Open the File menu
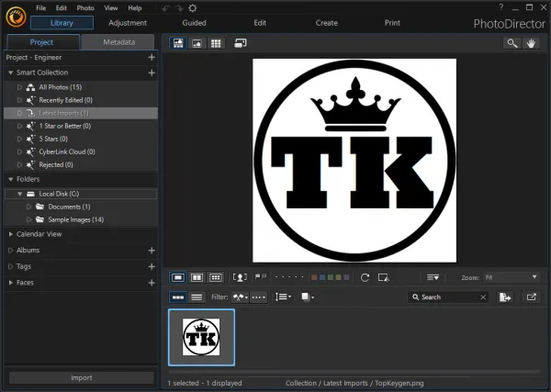This screenshot has width=551, height=392. tap(40, 7)
